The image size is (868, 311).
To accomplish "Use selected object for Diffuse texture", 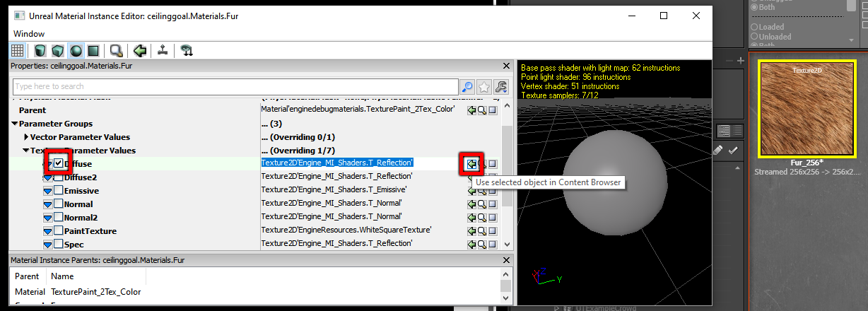I will (x=471, y=163).
